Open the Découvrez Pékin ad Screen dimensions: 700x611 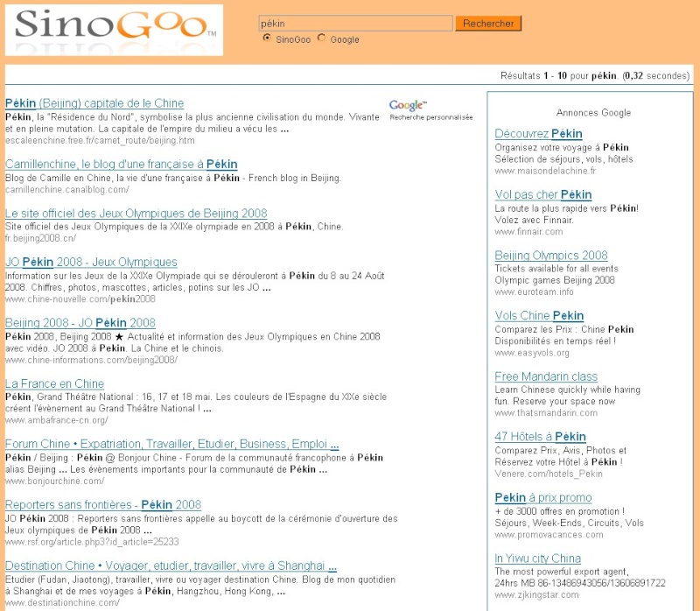click(x=538, y=134)
